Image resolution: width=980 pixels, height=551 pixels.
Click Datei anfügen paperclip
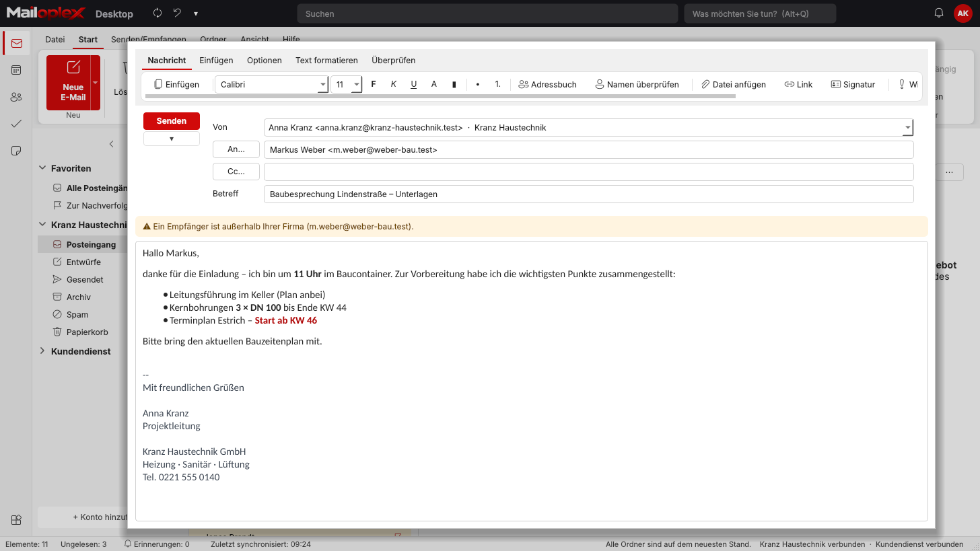point(734,84)
